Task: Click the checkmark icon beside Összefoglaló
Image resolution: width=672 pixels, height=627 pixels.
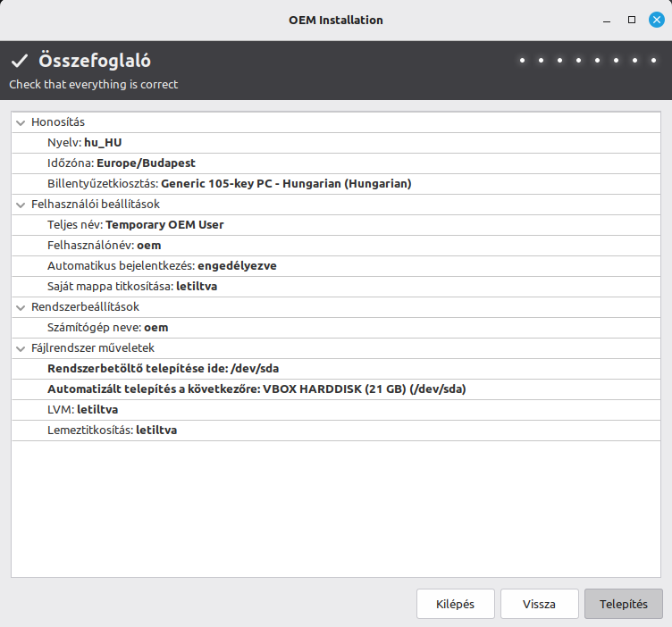Action: coord(20,62)
